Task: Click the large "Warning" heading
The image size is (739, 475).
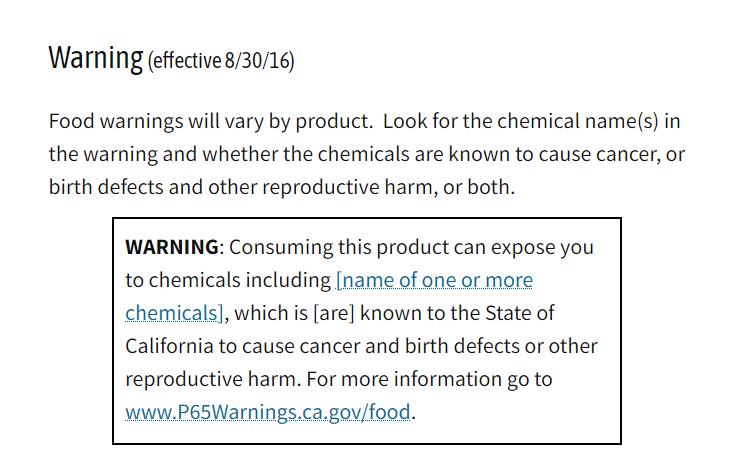Action: [x=96, y=58]
